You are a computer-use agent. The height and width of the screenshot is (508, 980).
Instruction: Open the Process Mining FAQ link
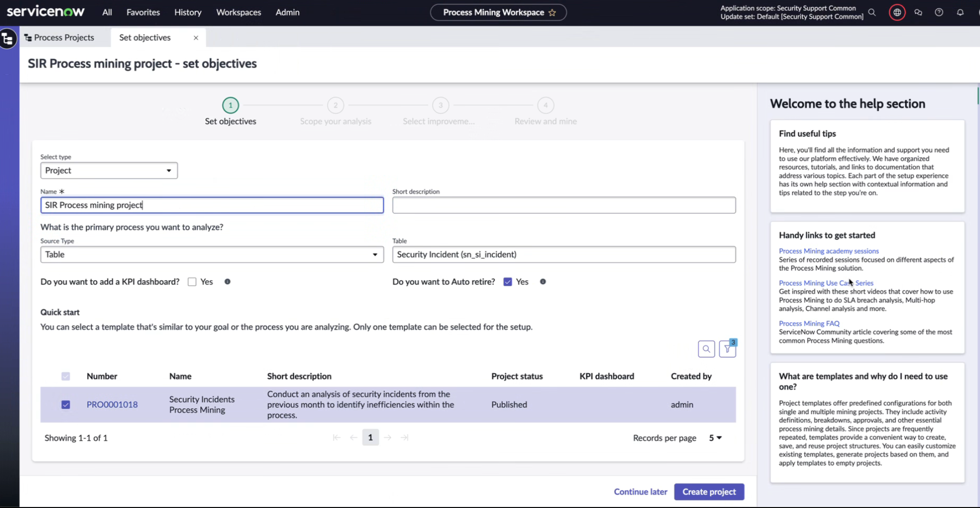tap(809, 323)
